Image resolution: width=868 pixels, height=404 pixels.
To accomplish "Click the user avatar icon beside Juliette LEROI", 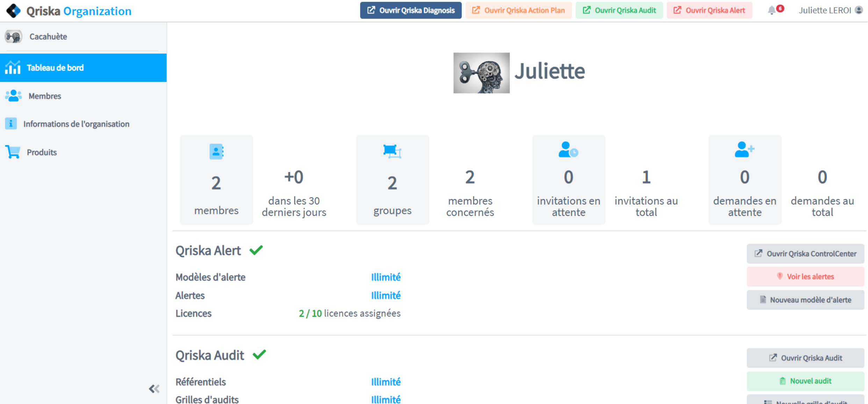I will 859,10.
